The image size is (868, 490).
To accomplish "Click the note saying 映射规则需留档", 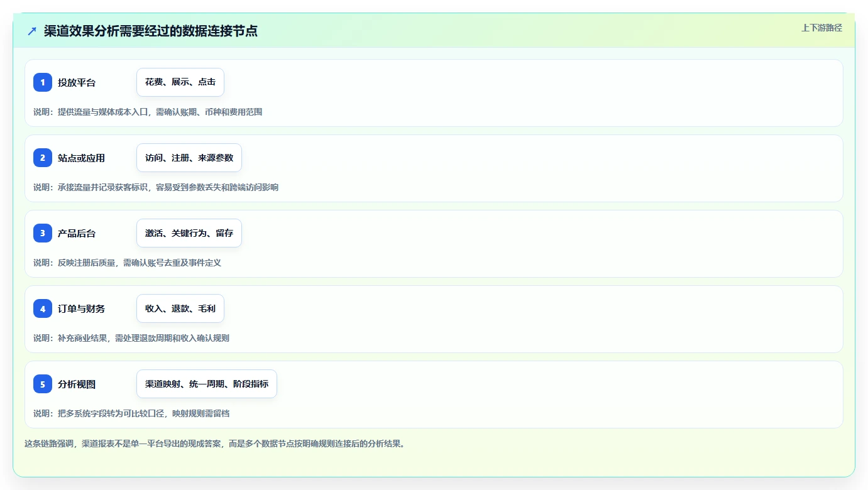I will tap(131, 413).
